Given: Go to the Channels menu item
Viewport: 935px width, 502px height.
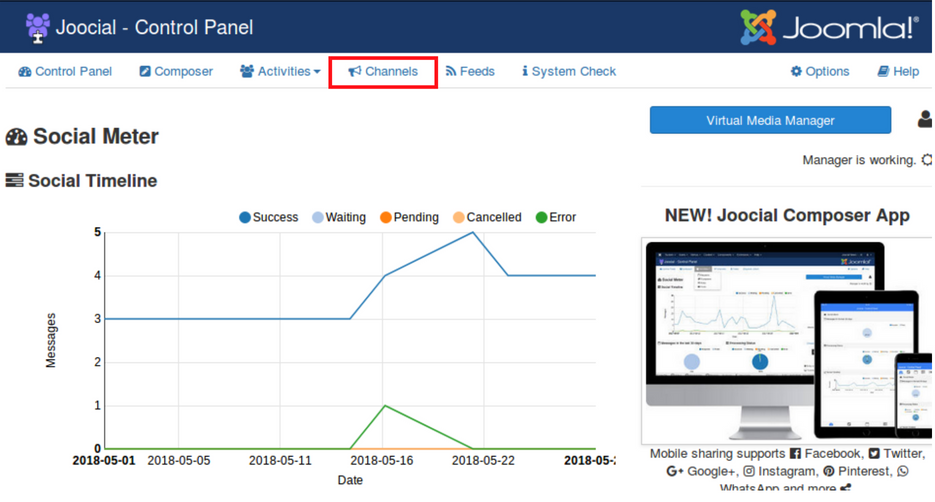Looking at the screenshot, I should coord(383,72).
